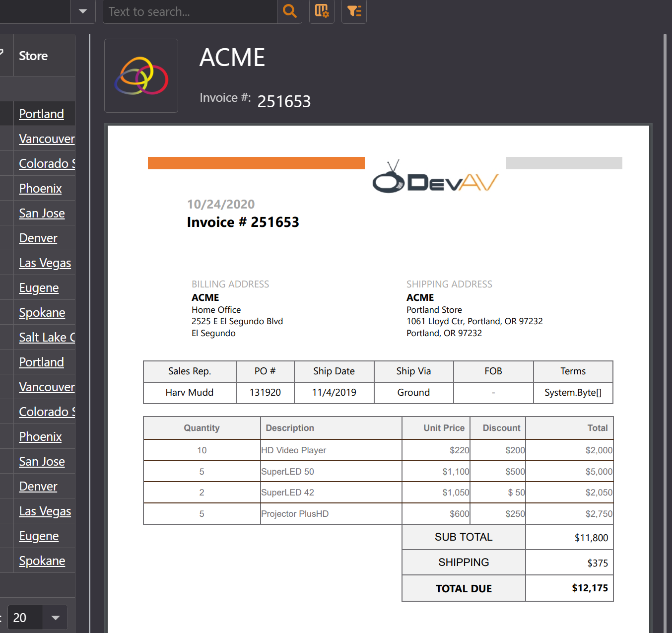Open the first Phoenix store link
The height and width of the screenshot is (633, 672).
[40, 188]
